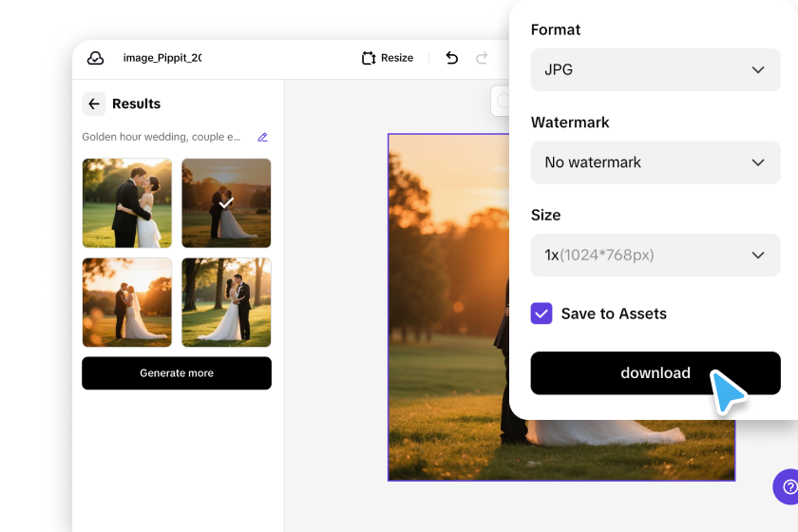Undo the last action

pos(451,58)
